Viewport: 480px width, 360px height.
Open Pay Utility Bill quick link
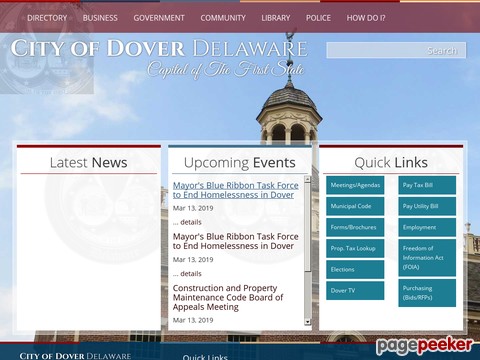[x=427, y=206]
